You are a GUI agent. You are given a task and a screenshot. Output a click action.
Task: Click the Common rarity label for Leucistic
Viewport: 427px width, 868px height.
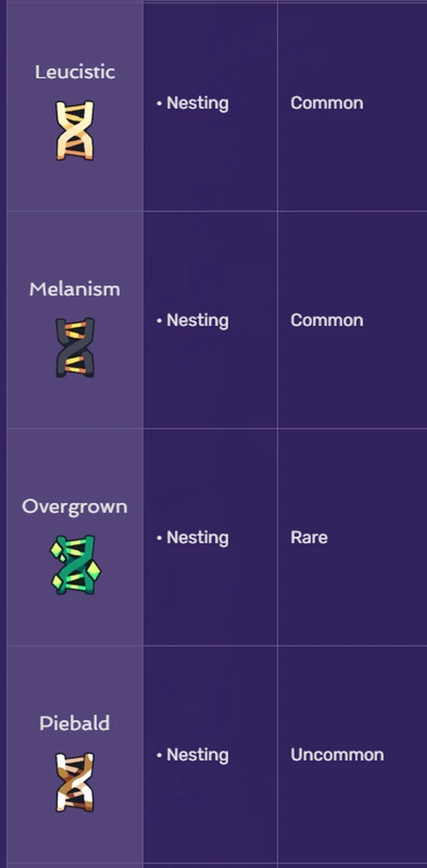[x=327, y=103]
